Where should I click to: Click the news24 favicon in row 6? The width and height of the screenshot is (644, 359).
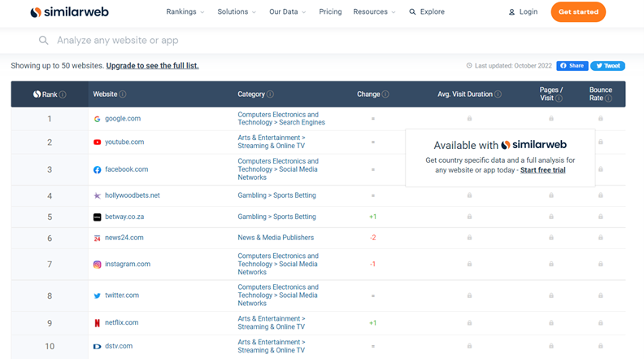click(x=97, y=238)
